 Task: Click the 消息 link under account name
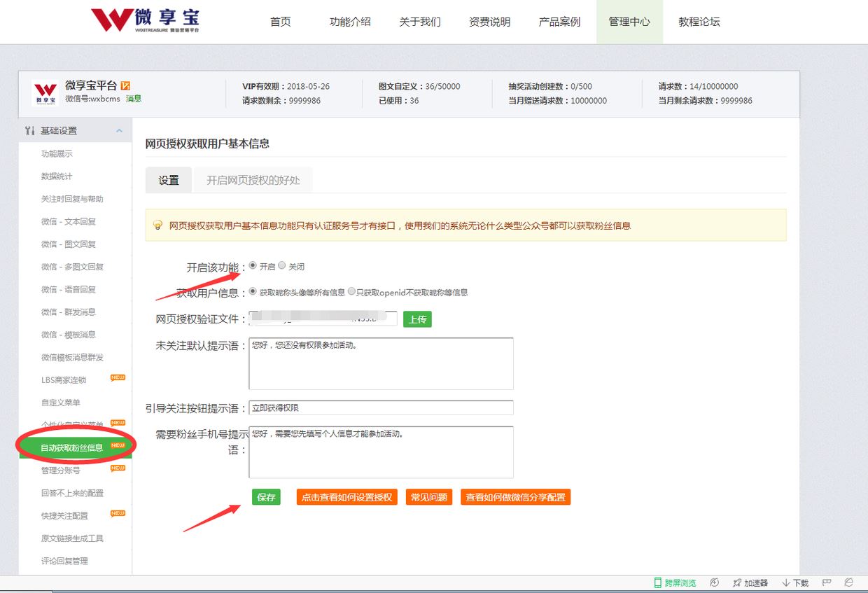[x=133, y=99]
